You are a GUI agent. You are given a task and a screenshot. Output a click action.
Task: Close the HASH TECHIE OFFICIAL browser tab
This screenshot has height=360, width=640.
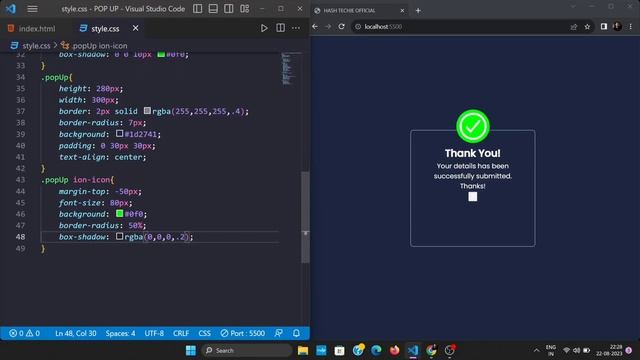402,11
